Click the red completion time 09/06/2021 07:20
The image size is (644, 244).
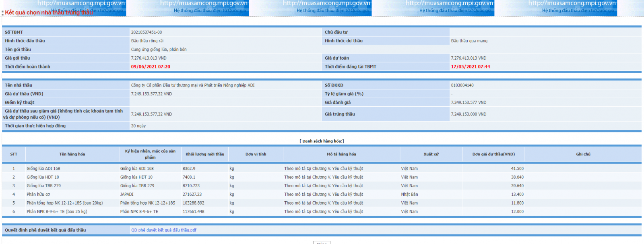click(x=151, y=67)
